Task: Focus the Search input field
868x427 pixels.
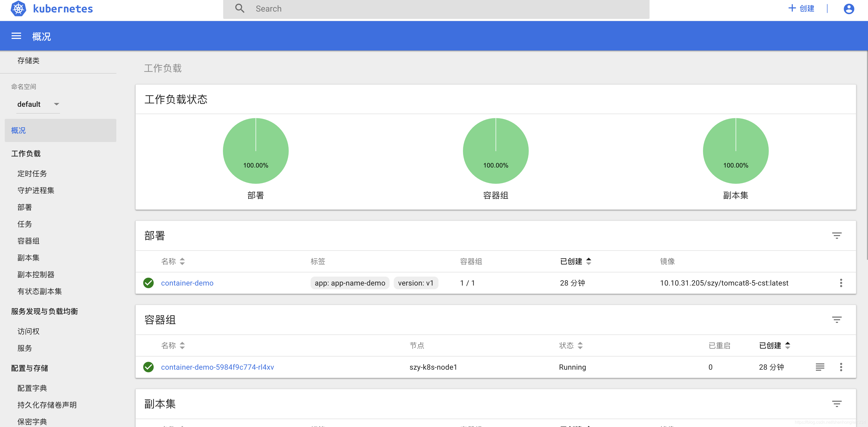Action: click(436, 9)
